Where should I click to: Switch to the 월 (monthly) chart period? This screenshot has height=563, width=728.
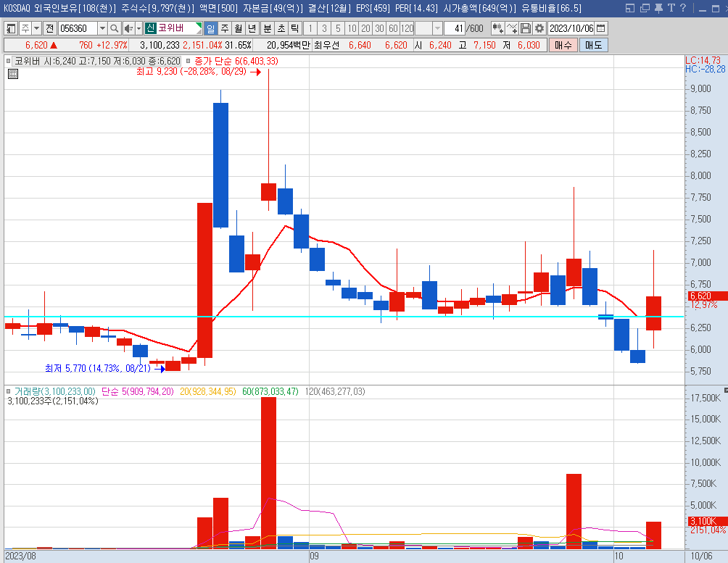point(238,28)
